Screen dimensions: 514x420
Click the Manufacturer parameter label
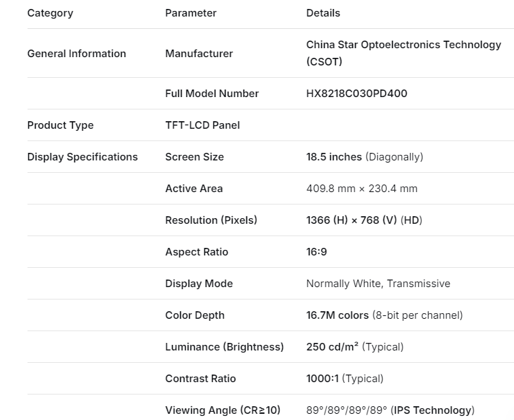click(x=199, y=54)
